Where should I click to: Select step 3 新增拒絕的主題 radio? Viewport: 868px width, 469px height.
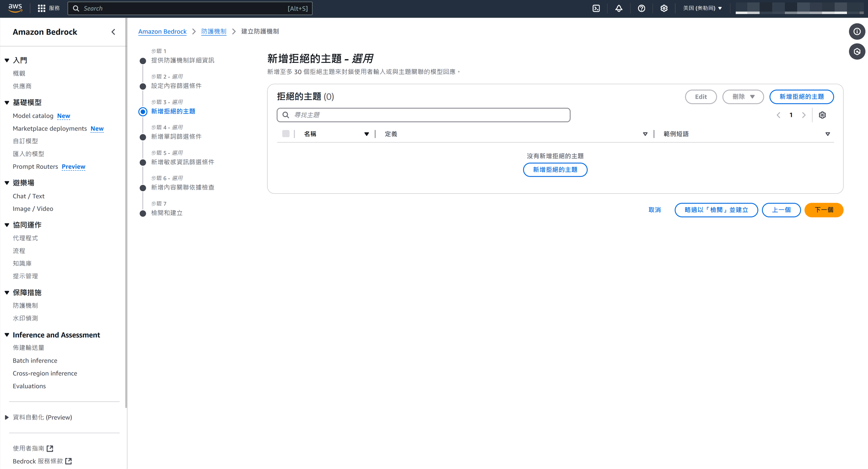coord(143,112)
